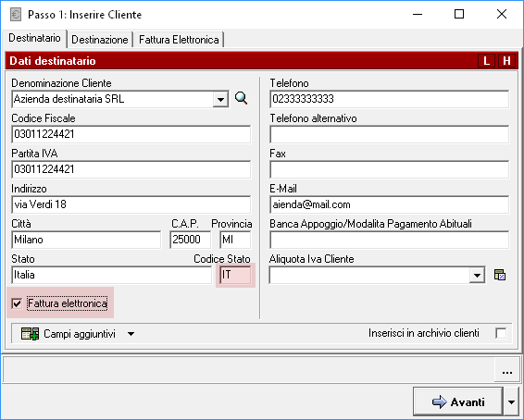Open the dropdown arrow beside Avanti
This screenshot has height=420, width=524.
tap(511, 402)
